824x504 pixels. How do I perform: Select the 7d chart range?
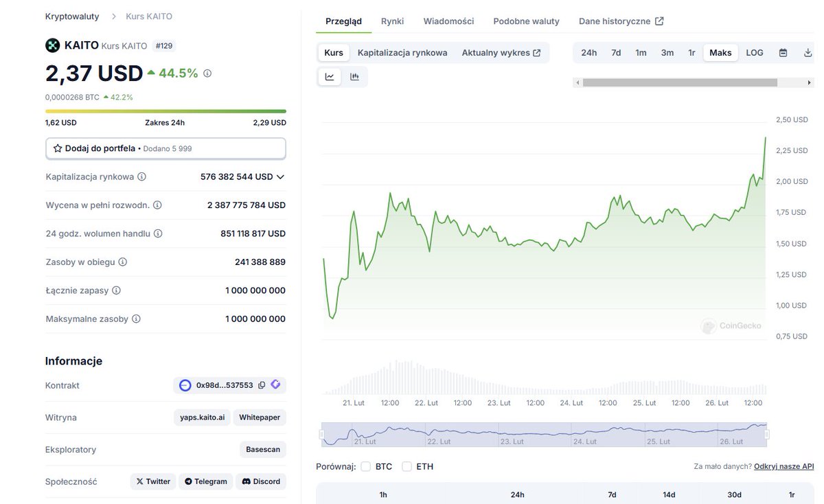(x=616, y=53)
